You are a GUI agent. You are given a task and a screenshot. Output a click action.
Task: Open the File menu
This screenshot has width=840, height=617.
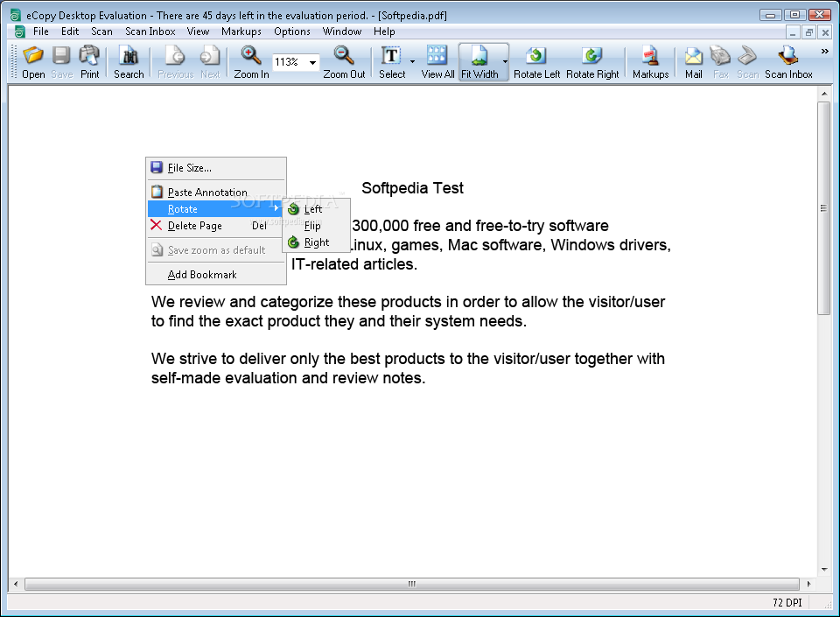[x=41, y=32]
